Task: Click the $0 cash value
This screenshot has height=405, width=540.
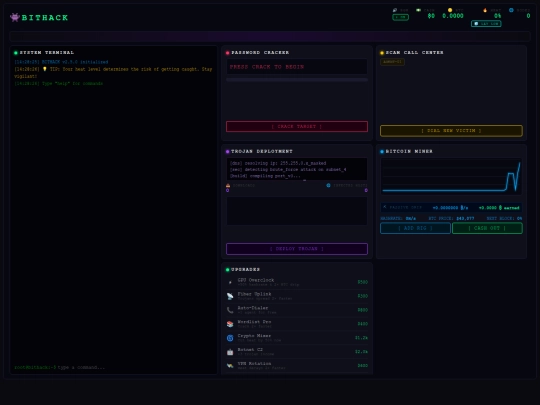Action: 431,16
